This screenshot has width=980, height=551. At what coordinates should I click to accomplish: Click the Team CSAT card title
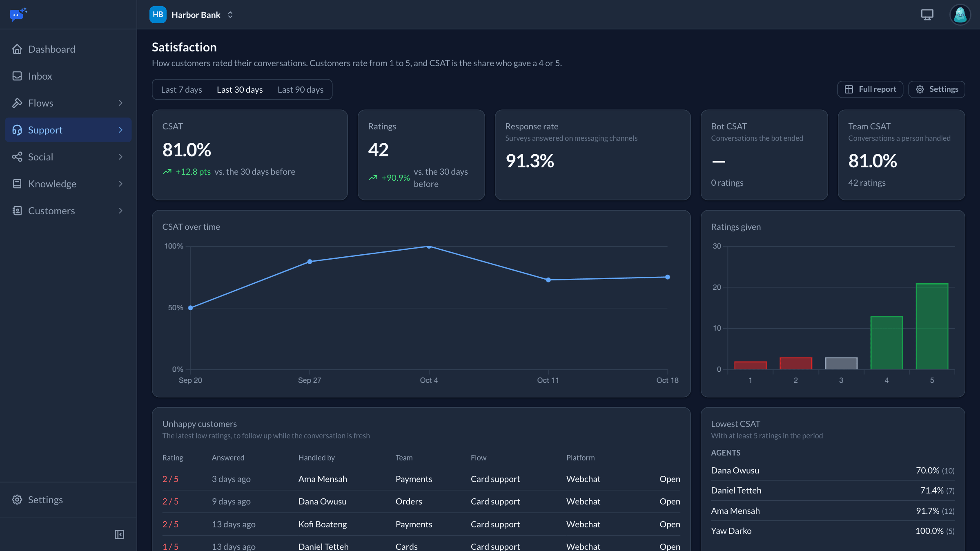point(869,127)
